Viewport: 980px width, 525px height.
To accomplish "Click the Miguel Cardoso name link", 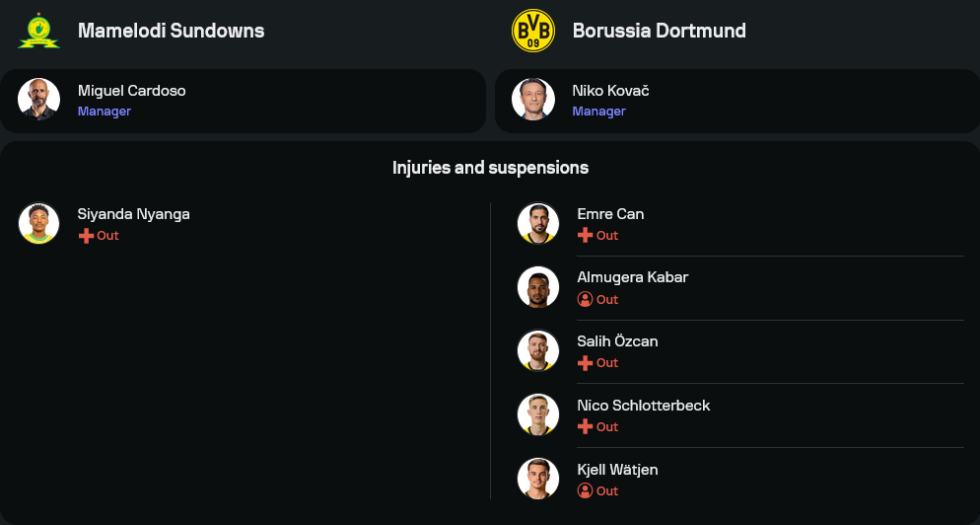I will tap(131, 91).
